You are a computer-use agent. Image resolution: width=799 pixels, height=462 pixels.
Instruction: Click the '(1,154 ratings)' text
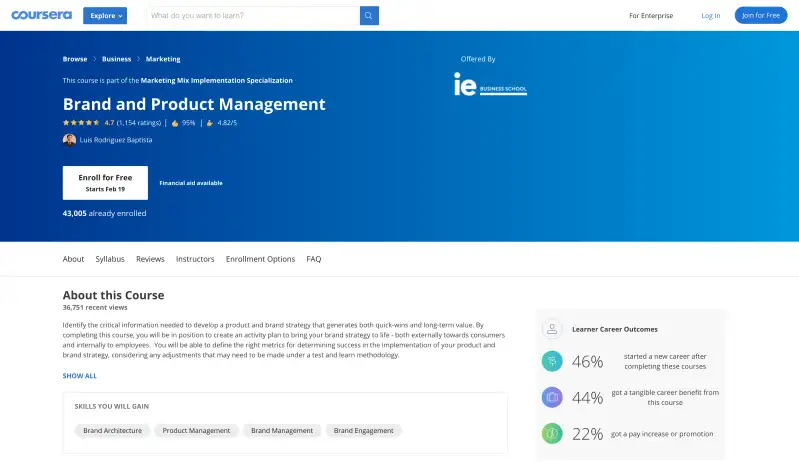(139, 123)
